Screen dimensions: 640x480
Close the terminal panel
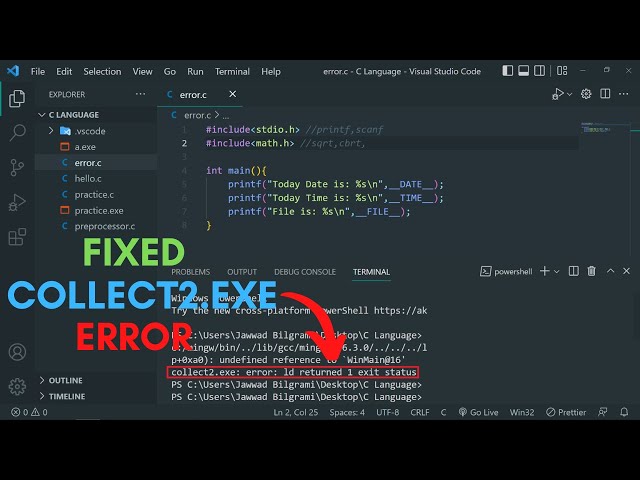[x=627, y=271]
